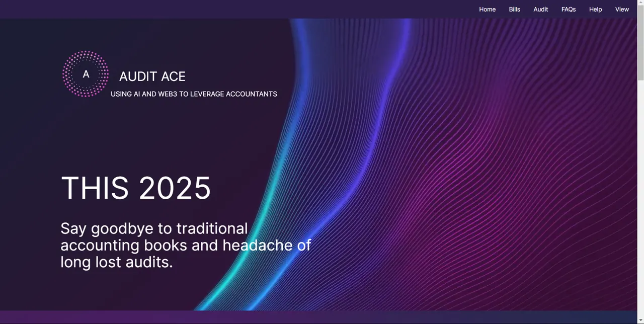The image size is (644, 324).
Task: Click the Say goodbye to traditional paragraph
Action: coord(186,245)
